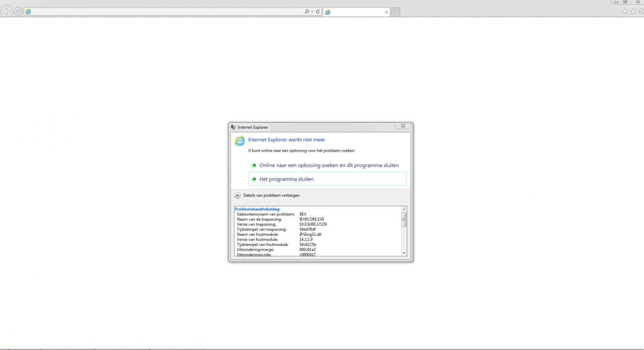Click the 'Uitzonderingsmarge:' label
This screenshot has width=644, height=350.
[x=255, y=250]
